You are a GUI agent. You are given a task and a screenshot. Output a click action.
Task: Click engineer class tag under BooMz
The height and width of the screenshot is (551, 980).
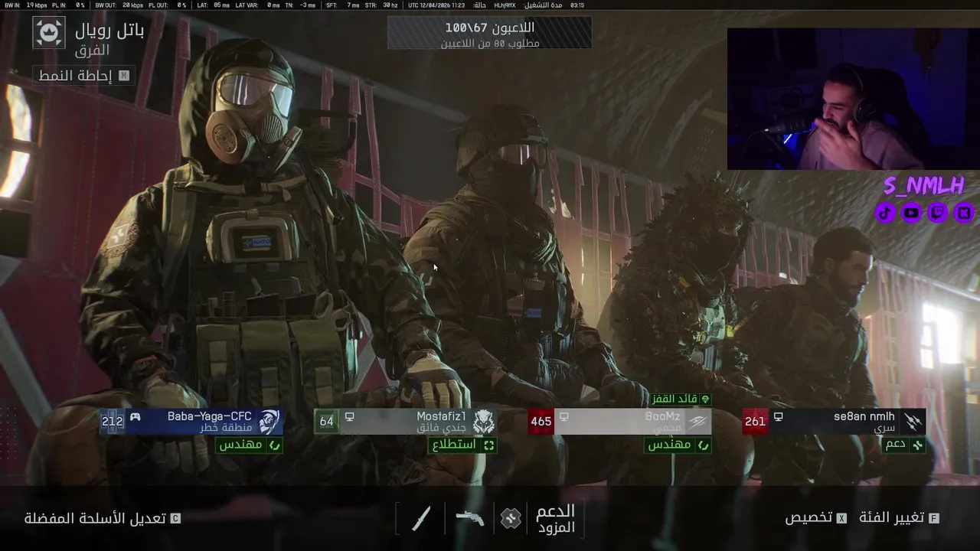click(x=678, y=445)
